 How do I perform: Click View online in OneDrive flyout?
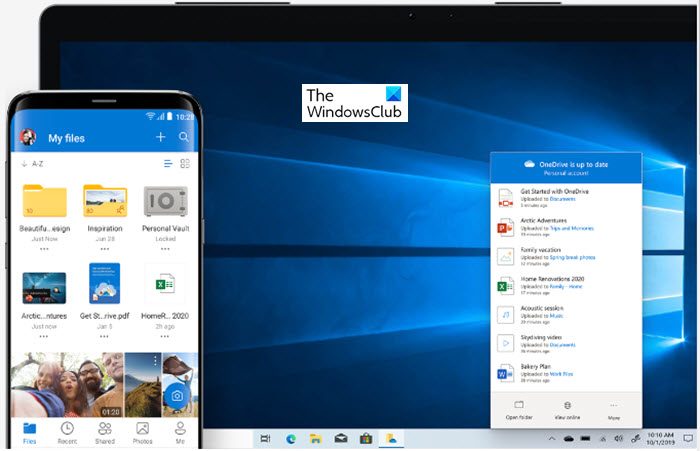(567, 411)
